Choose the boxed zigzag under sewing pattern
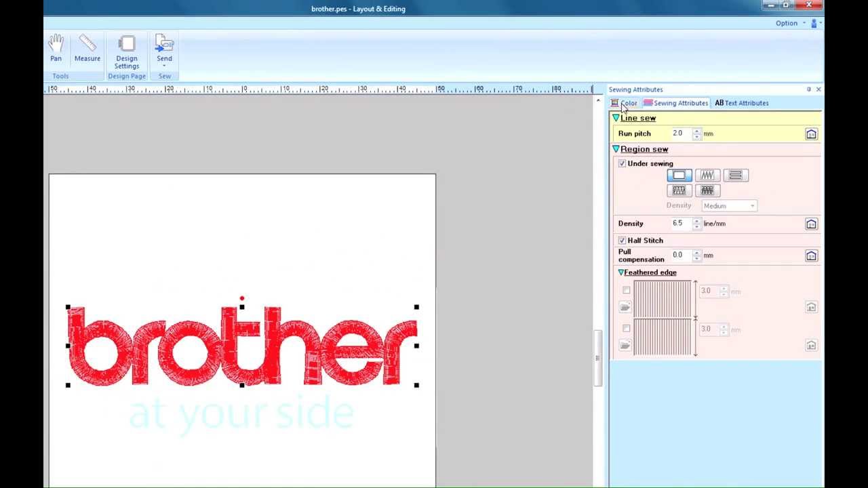 [x=679, y=191]
